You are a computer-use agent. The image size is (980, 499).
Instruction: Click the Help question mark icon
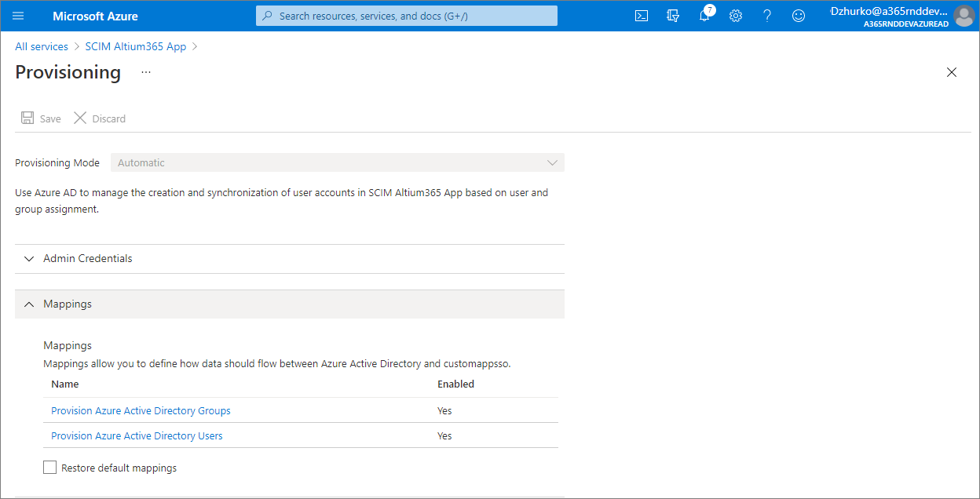(767, 16)
